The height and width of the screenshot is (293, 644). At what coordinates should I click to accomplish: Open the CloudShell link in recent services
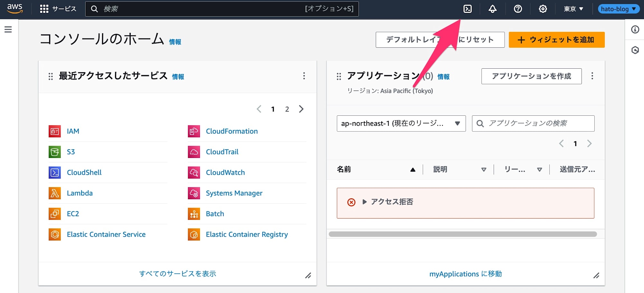click(84, 172)
